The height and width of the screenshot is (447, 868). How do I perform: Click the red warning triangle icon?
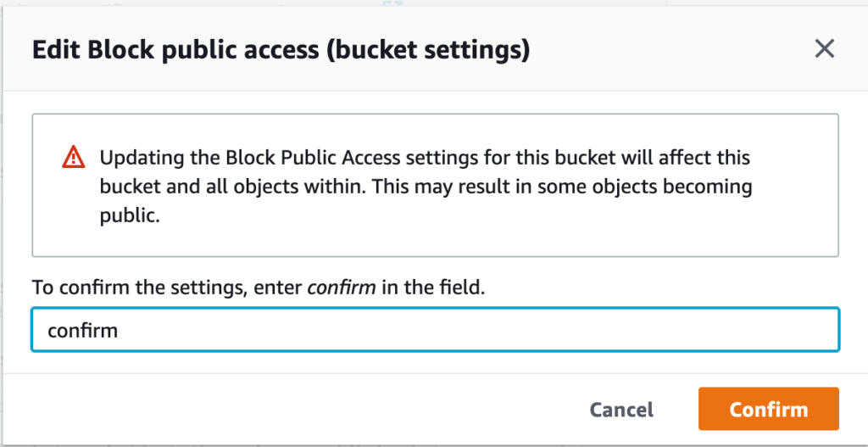click(73, 157)
